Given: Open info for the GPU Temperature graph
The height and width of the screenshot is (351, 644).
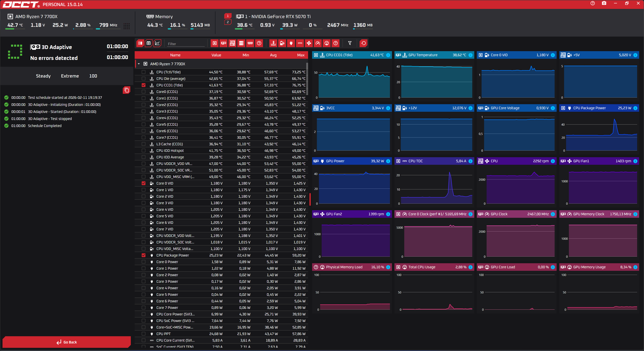Looking at the screenshot, I should pyautogui.click(x=470, y=55).
